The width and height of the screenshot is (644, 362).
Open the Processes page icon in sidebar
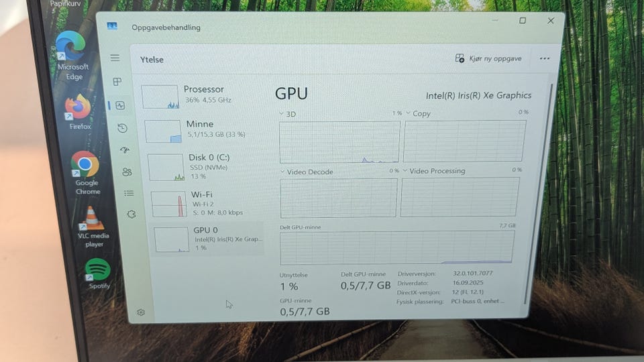(x=117, y=82)
